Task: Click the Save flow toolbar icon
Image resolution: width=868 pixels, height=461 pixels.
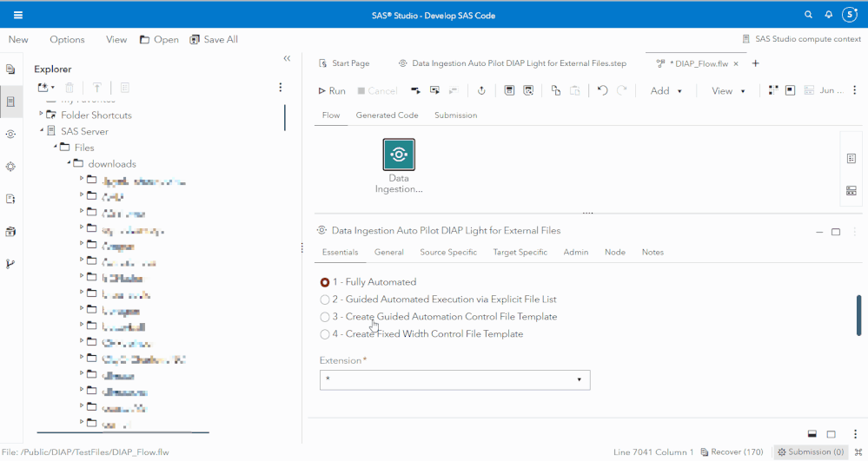Action: pos(509,91)
